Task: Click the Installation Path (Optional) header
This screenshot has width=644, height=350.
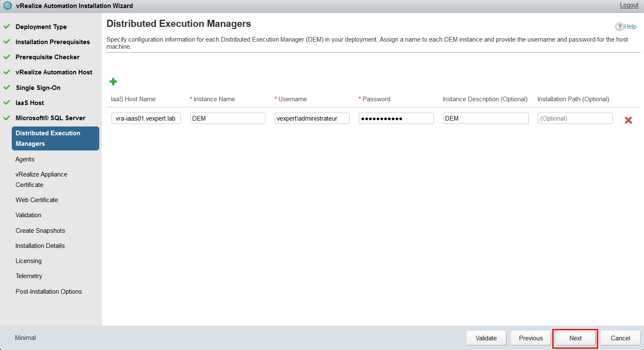Action: pyautogui.click(x=573, y=99)
